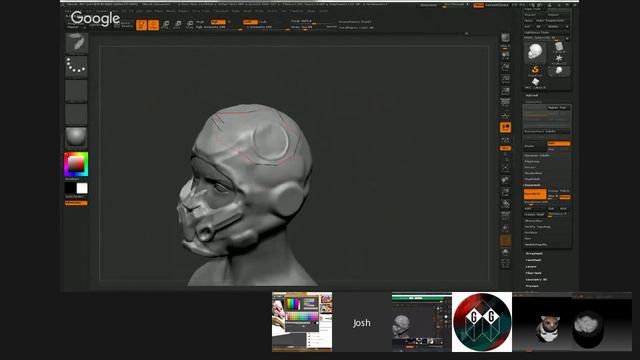640x360 pixels.
Task: Select the white main color swatch
Action: coord(82,188)
